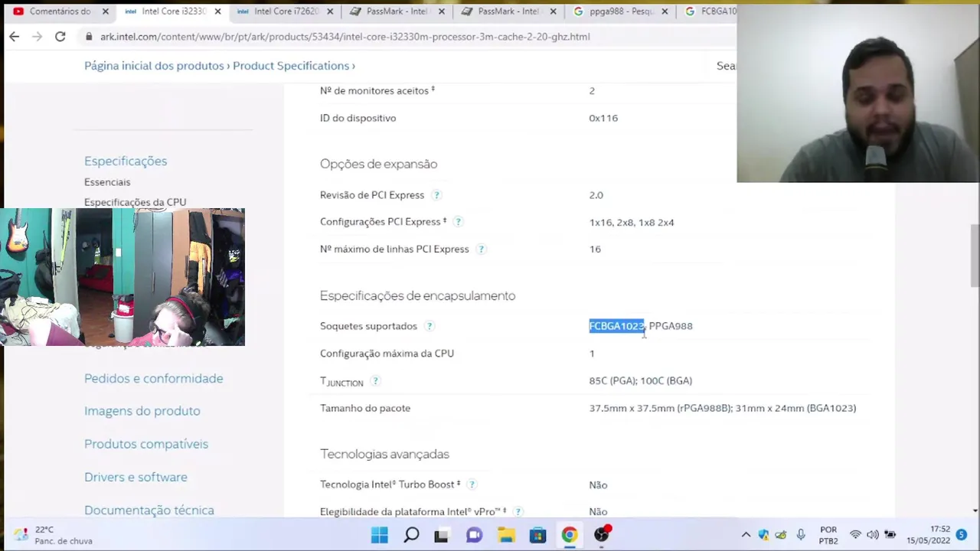Click the Opções de expansão heading
Viewport: 980px width, 551px height.
(x=378, y=164)
